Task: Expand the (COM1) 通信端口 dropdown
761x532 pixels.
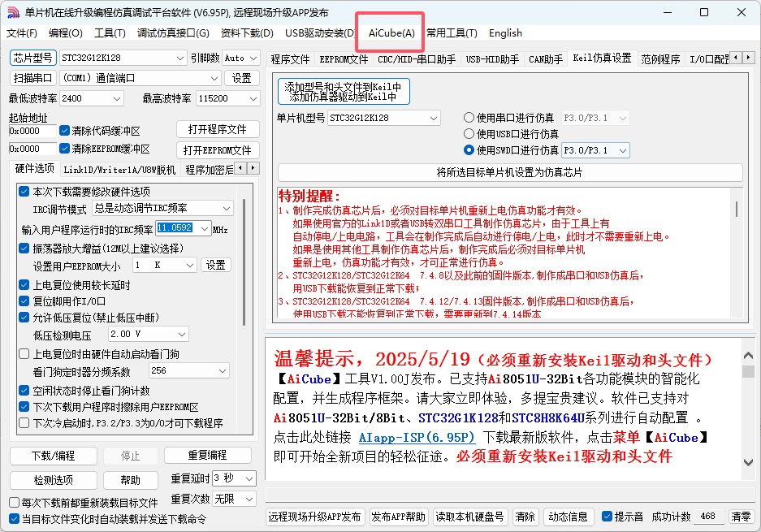Action: tap(141, 78)
